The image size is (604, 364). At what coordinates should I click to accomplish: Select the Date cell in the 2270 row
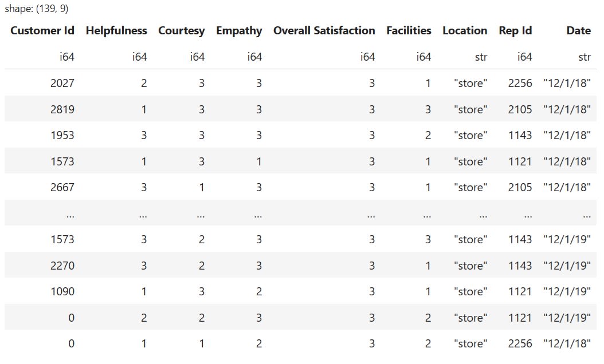[567, 266]
